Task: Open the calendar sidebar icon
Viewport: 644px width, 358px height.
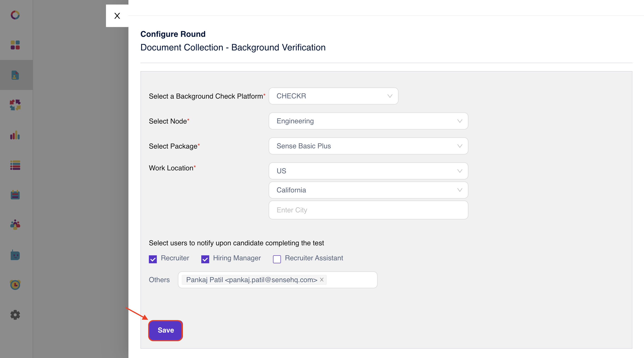Action: (x=15, y=195)
